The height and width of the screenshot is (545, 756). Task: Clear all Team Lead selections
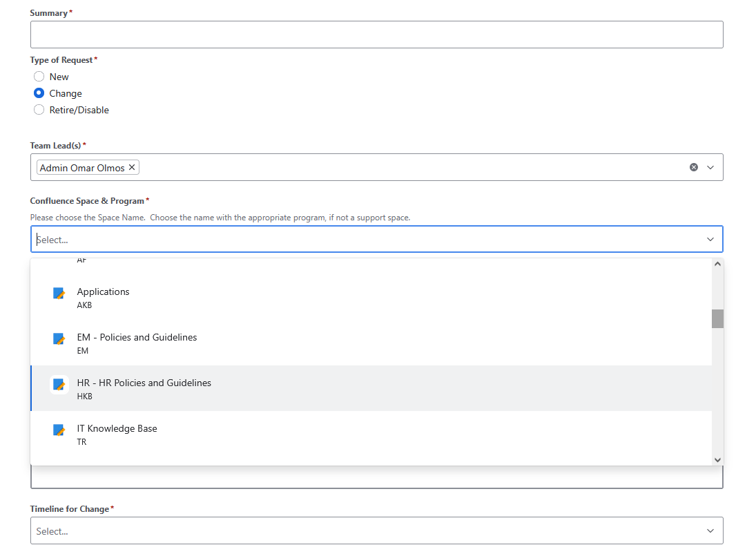tap(693, 167)
